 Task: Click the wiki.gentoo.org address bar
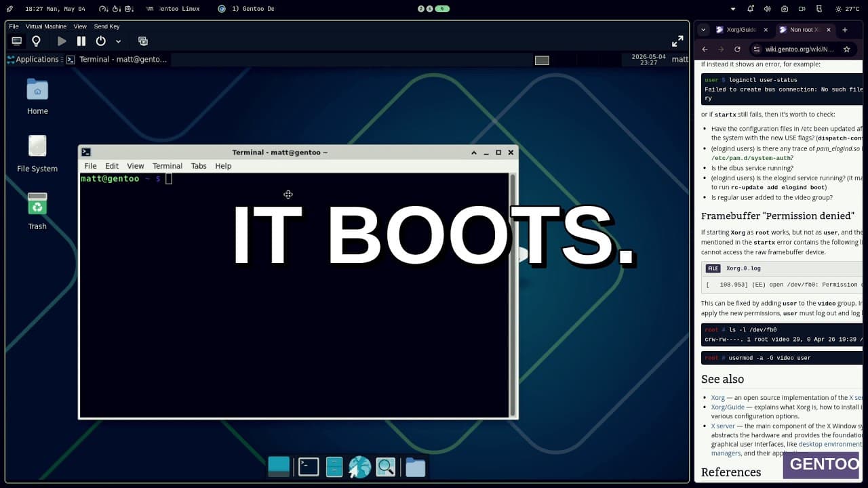802,49
